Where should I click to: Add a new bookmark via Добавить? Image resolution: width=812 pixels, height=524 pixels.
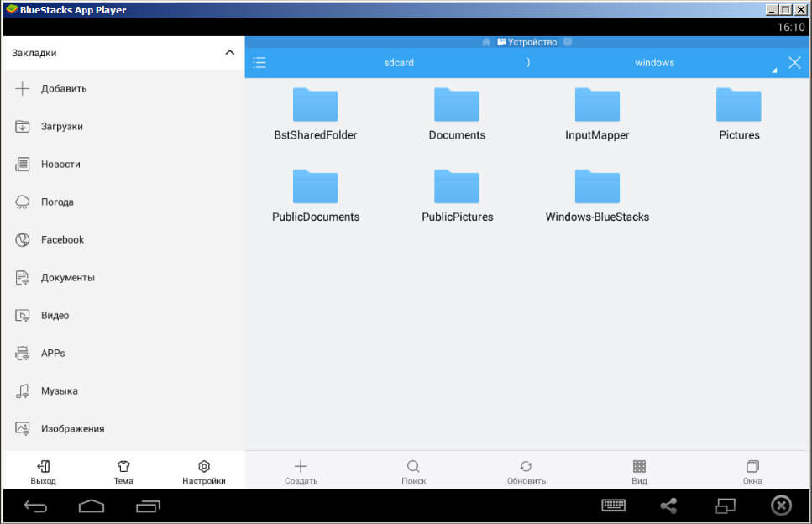pos(123,88)
